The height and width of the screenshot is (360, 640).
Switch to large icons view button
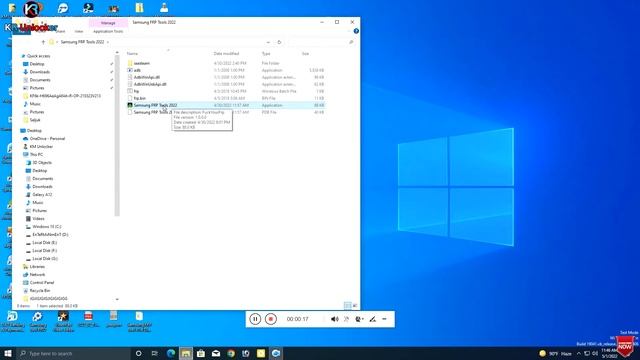pos(355,305)
